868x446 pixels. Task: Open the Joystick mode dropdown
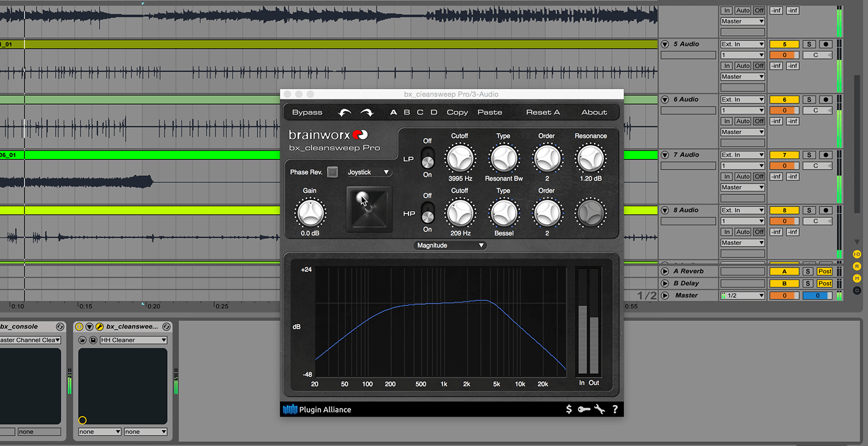point(369,172)
